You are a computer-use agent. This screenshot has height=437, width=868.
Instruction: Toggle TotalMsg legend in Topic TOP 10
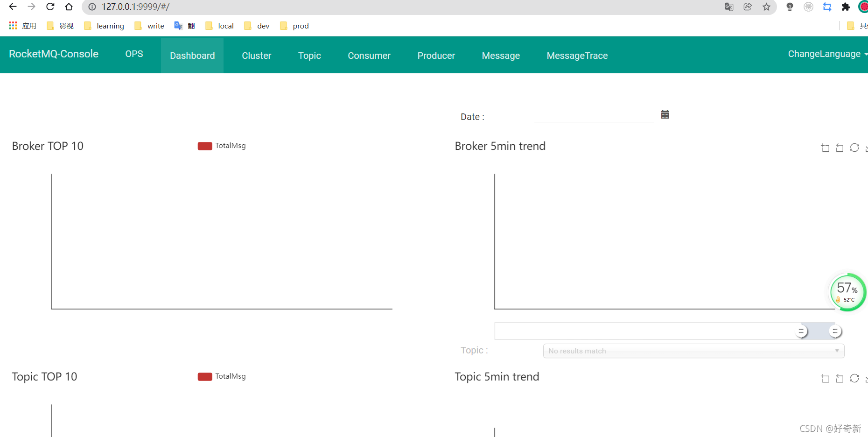(x=222, y=376)
